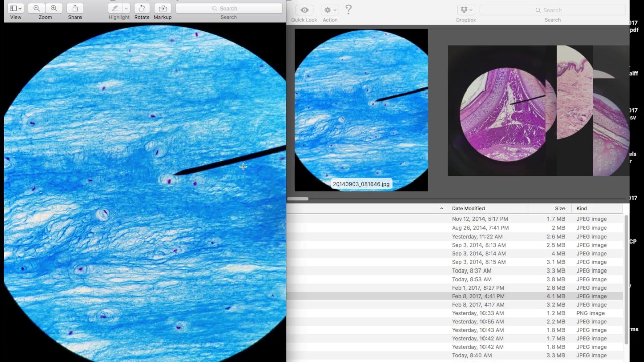Sort the file list by Date Modified
Viewport: 644px width, 362px height.
(x=468, y=208)
